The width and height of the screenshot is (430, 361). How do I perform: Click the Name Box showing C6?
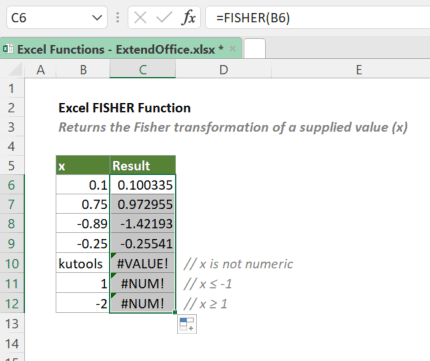pyautogui.click(x=49, y=17)
